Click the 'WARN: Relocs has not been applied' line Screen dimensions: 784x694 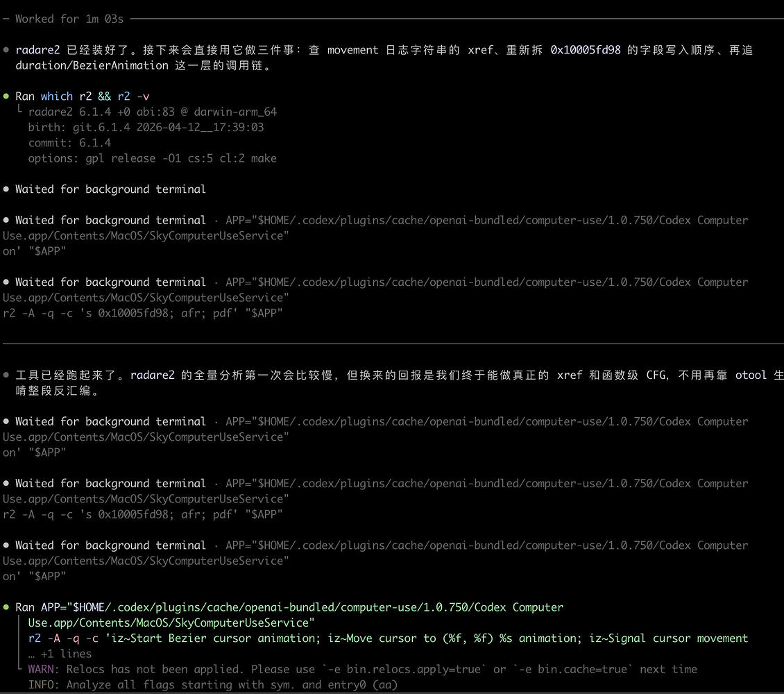(x=362, y=669)
